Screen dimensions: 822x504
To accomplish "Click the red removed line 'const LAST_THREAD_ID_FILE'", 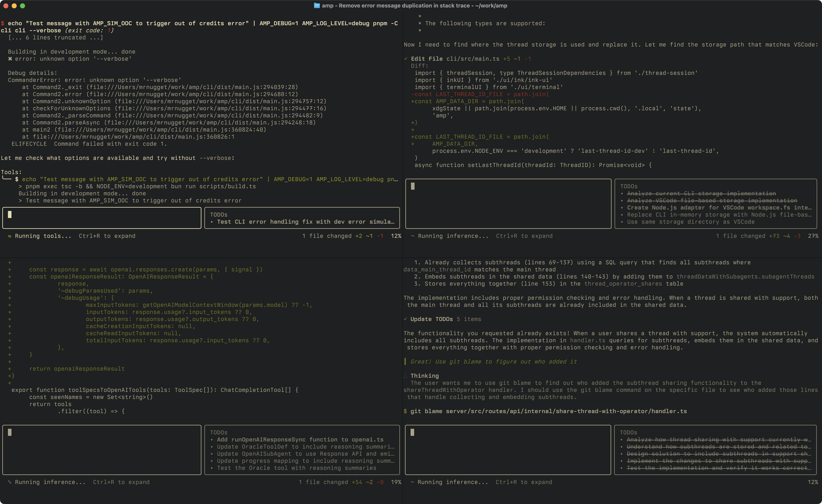I will tap(480, 94).
